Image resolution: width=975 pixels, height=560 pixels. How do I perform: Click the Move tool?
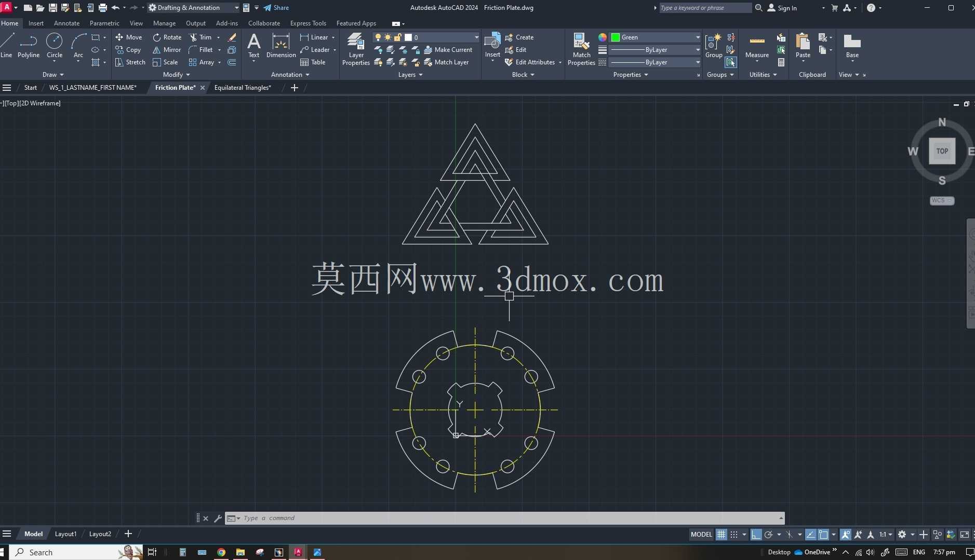[129, 37]
